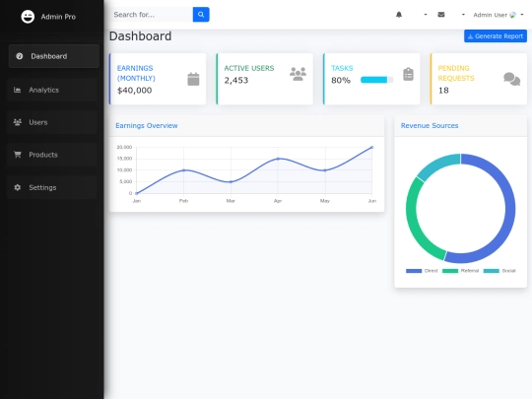Click the 20,000 y-axis label

(x=124, y=147)
